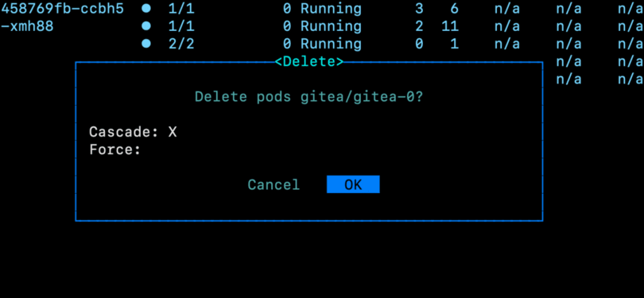Confirm deletion with the OK button
The height and width of the screenshot is (298, 644).
click(353, 184)
